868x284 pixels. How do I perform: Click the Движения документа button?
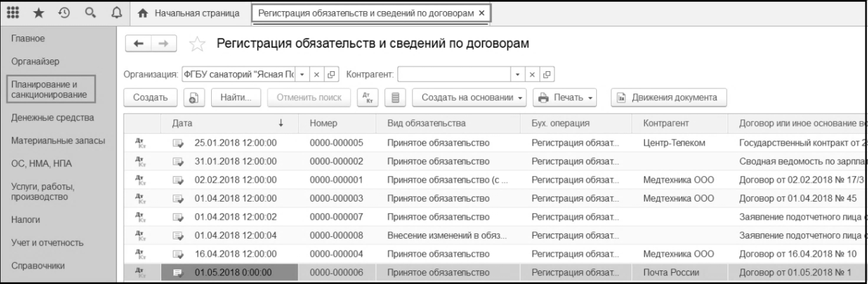click(x=669, y=97)
